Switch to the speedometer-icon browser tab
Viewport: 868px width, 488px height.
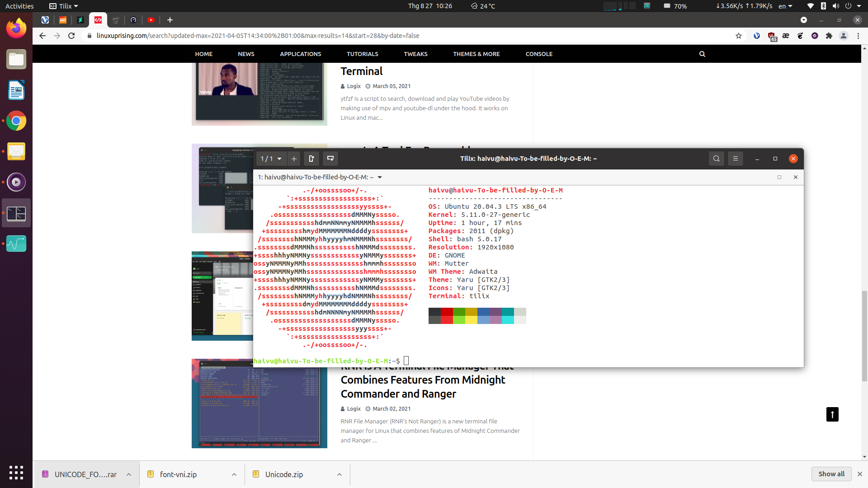tap(133, 20)
